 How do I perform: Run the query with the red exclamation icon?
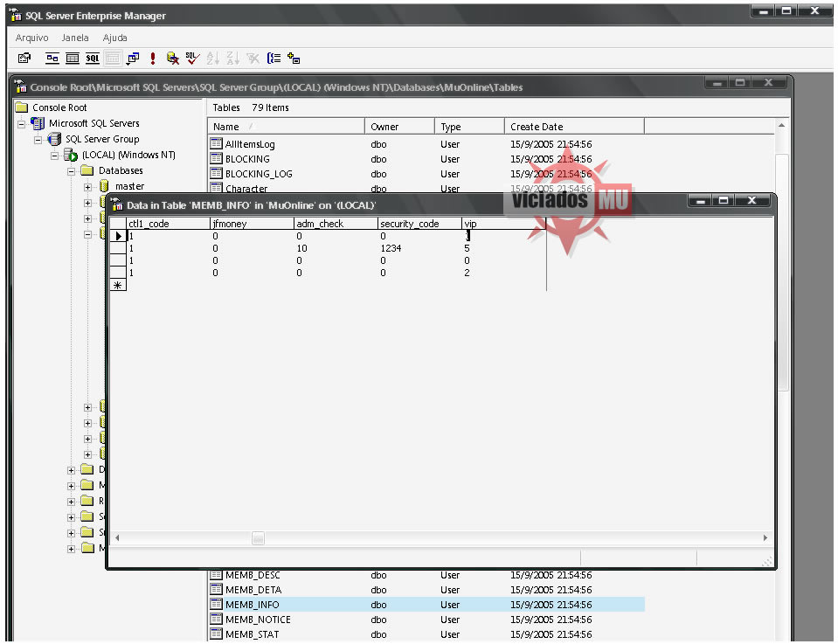coord(153,59)
